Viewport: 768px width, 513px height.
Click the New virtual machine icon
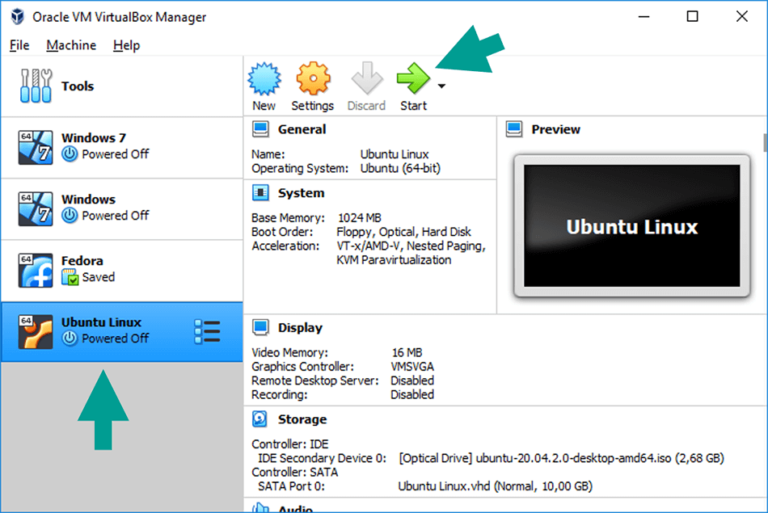pos(264,78)
